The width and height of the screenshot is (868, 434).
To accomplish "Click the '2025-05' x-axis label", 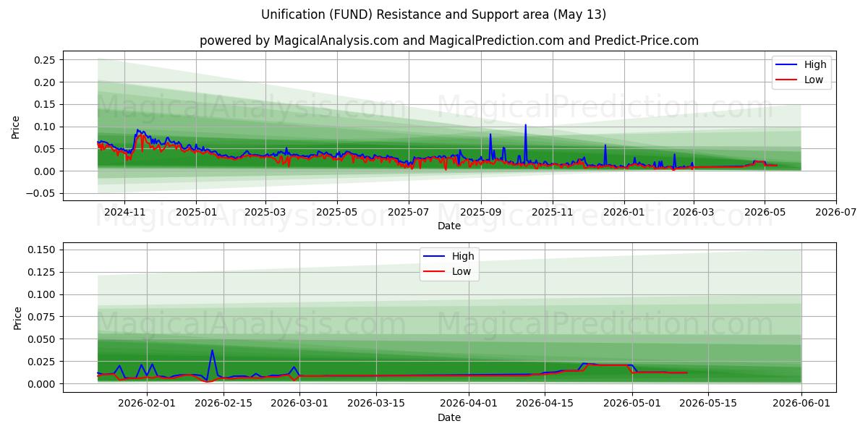I will coord(337,212).
